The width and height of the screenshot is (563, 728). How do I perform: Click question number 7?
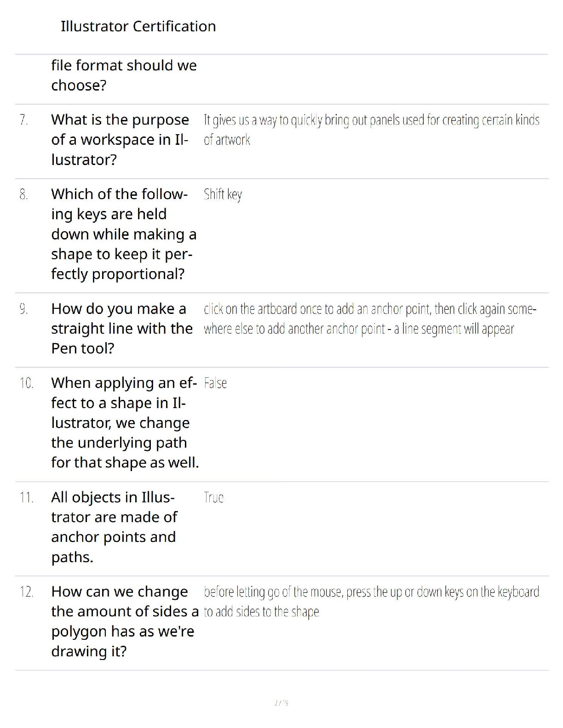point(24,120)
